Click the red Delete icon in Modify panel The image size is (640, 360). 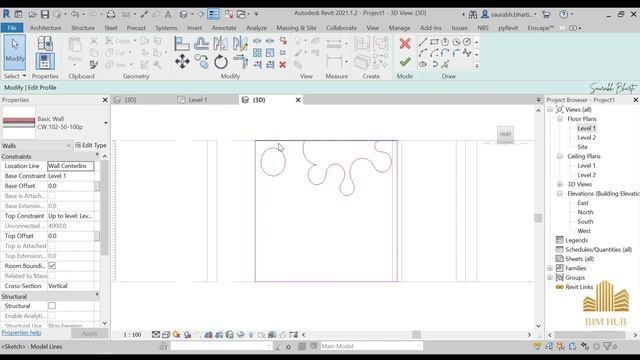[x=282, y=64]
